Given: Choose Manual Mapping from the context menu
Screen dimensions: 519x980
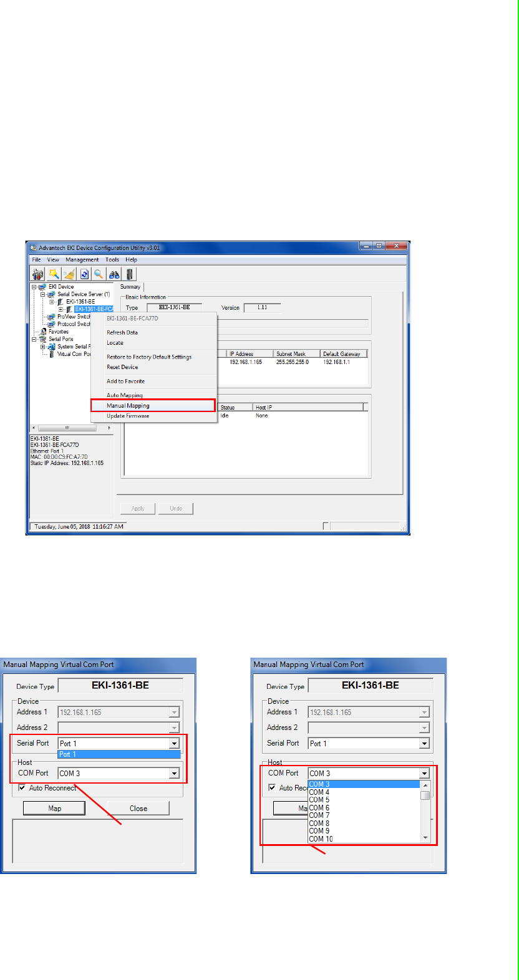Looking at the screenshot, I should coord(153,406).
